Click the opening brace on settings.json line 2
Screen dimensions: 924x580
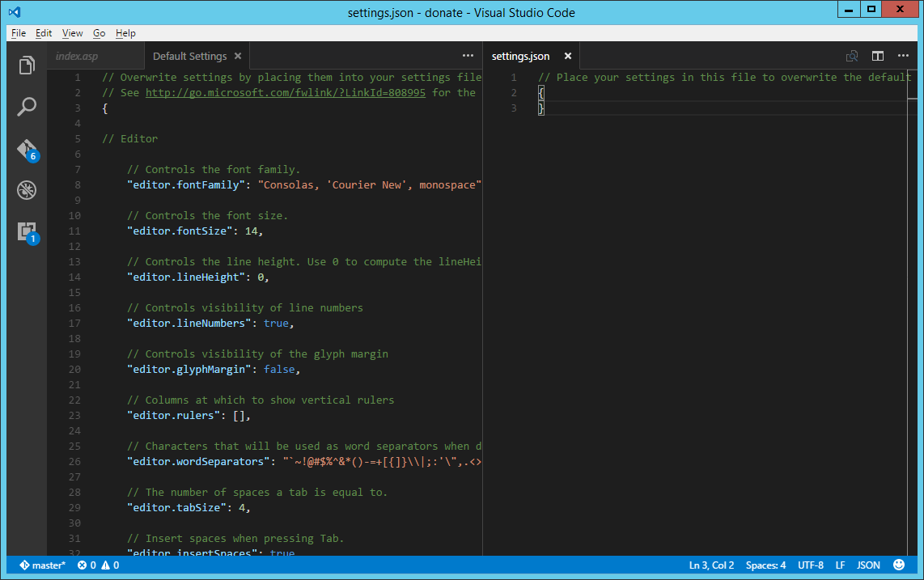click(541, 92)
